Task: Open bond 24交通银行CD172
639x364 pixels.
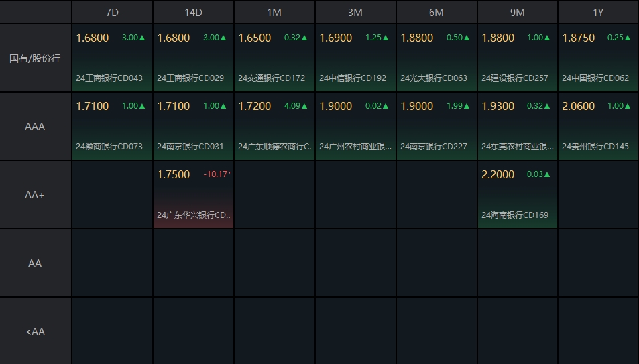Action: click(272, 78)
